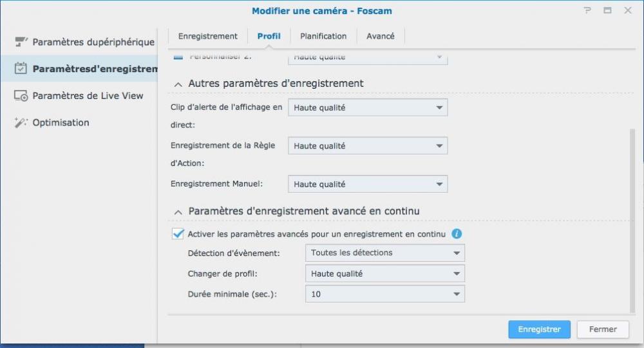This screenshot has width=644, height=348.
Task: Switch to the Enregistrement tab
Action: 207,36
